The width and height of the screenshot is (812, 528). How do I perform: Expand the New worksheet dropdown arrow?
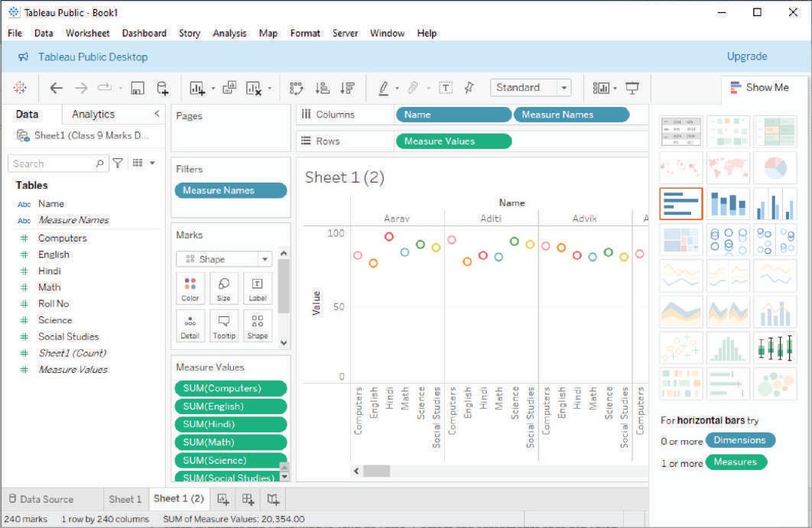point(213,89)
